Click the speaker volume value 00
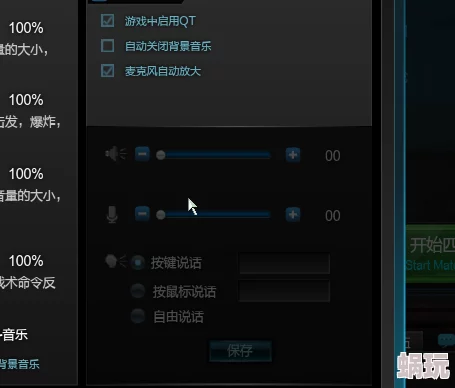Screen dimensions: 455x388 (333, 156)
